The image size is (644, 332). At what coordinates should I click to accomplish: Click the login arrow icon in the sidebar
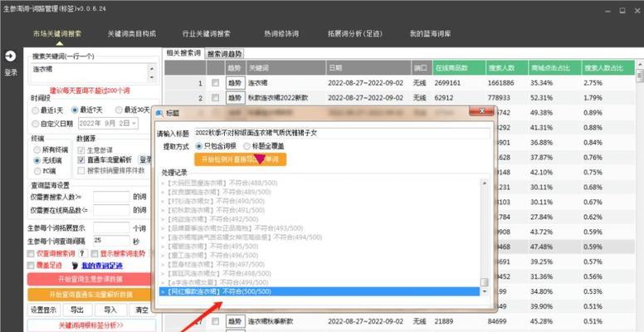click(11, 56)
